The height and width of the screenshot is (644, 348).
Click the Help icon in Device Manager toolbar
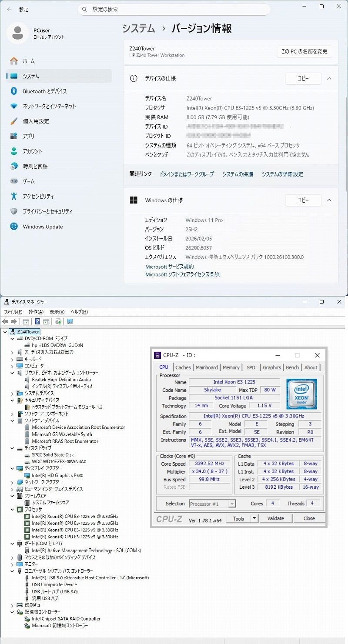pos(37,321)
